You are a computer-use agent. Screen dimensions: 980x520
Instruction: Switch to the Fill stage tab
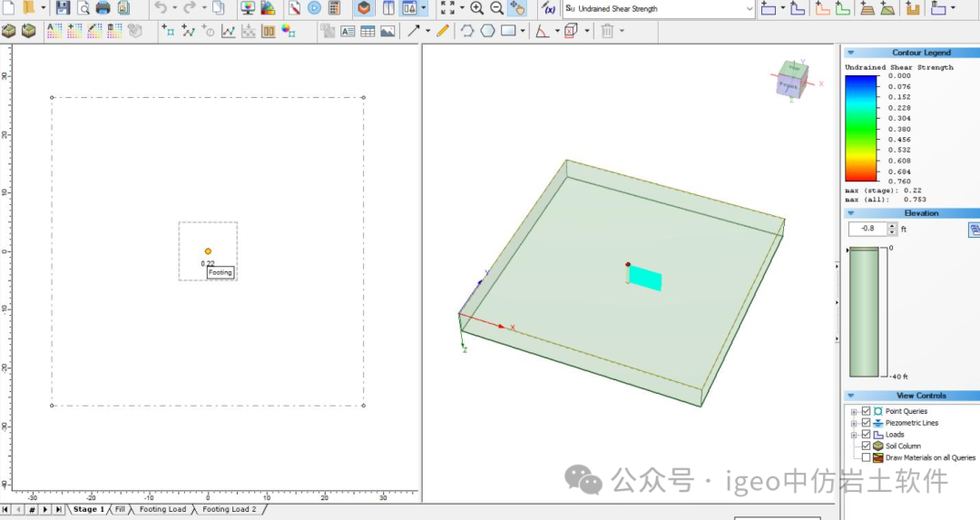tap(120, 509)
